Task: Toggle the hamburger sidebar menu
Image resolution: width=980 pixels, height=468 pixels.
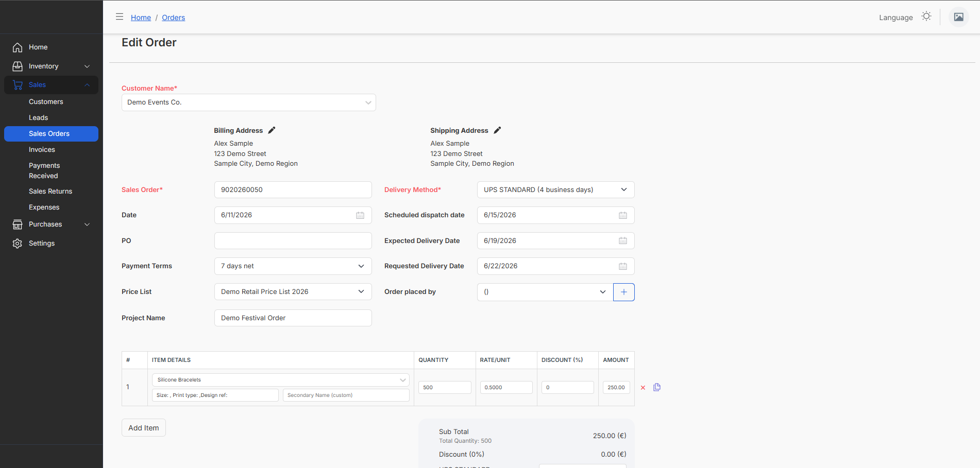Action: pos(120,16)
